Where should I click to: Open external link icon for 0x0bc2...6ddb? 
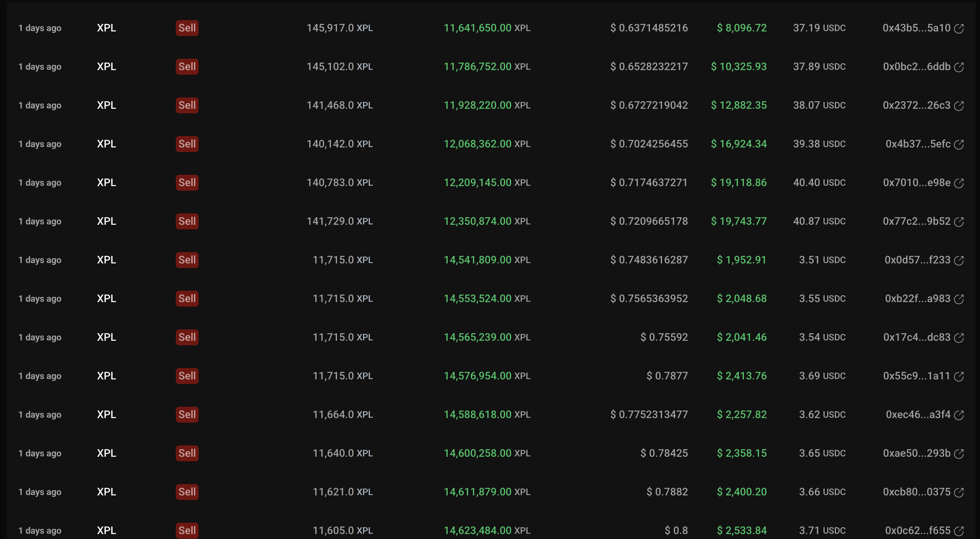(x=959, y=67)
